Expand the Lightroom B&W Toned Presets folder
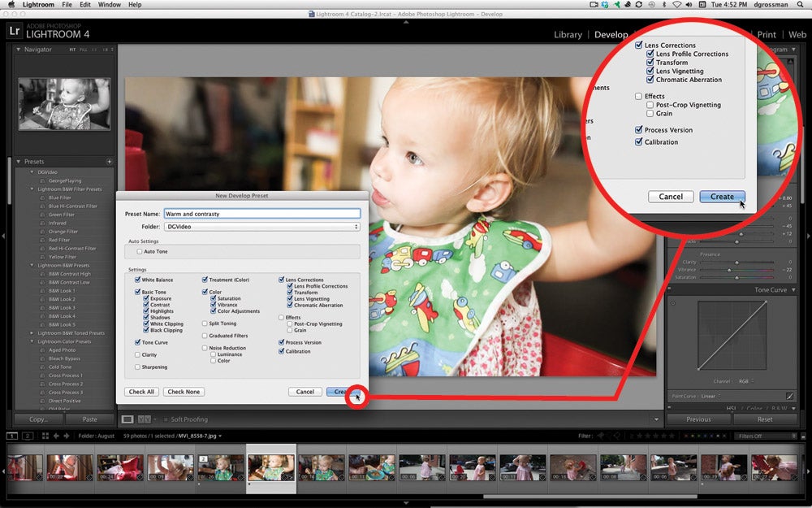The width and height of the screenshot is (812, 508). tap(32, 333)
